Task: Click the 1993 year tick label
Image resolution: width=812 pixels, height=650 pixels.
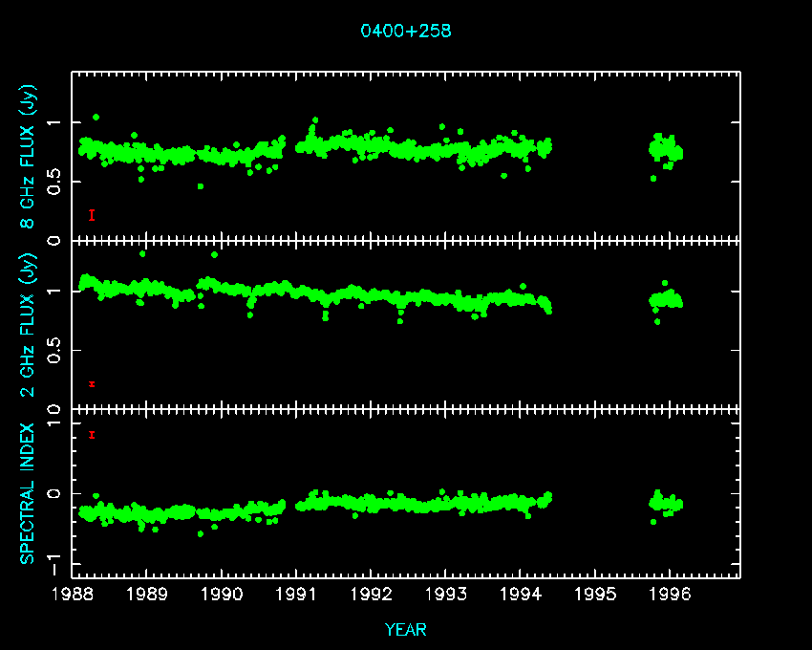Action: (445, 595)
